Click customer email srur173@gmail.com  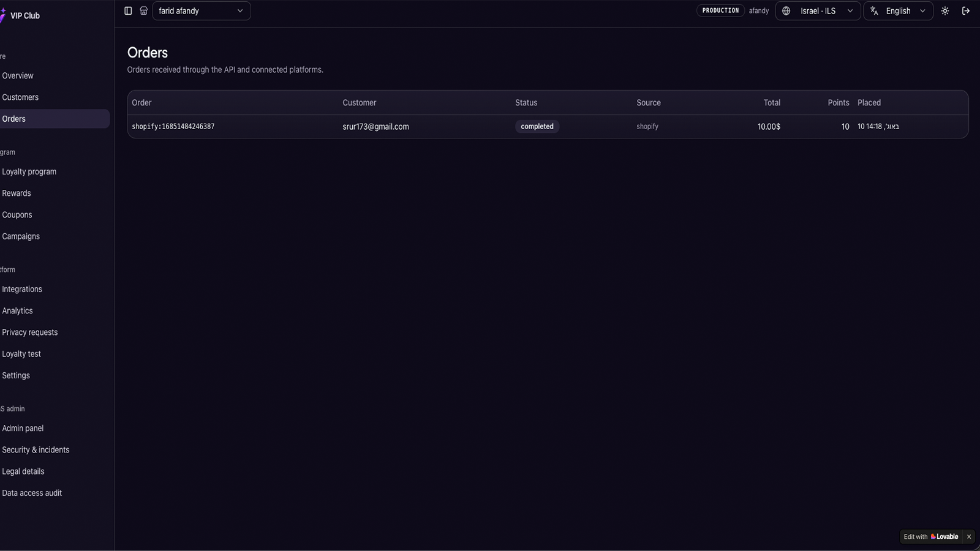(x=375, y=127)
